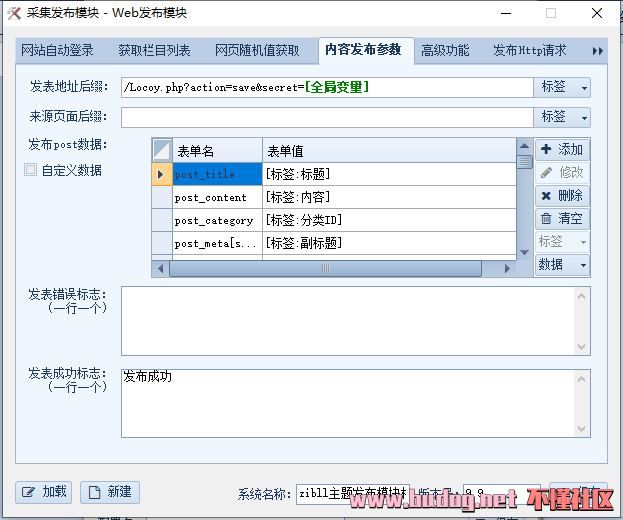Select the post_title cell

(217, 174)
